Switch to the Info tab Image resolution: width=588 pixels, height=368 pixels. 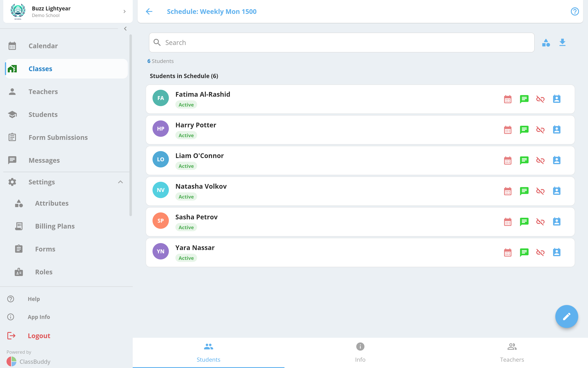pos(360,353)
